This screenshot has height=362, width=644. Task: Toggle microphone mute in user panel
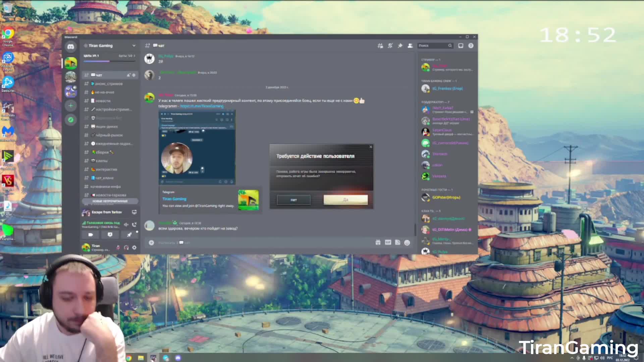coord(118,247)
